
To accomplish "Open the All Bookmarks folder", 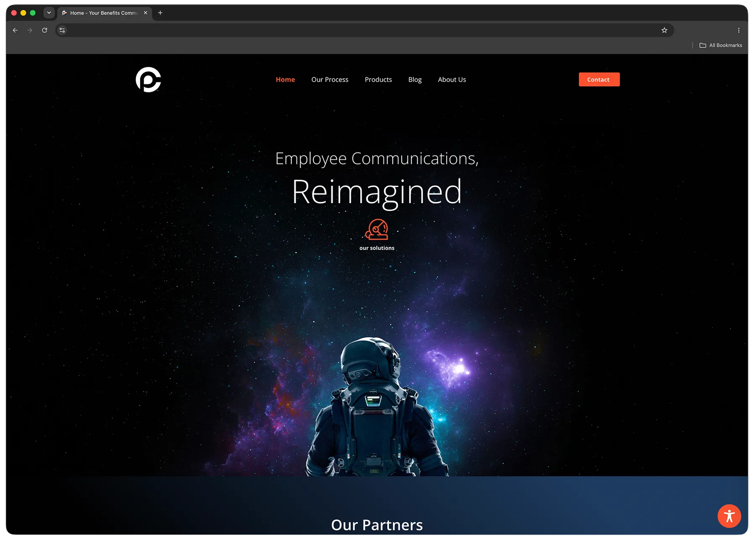I will [x=721, y=45].
